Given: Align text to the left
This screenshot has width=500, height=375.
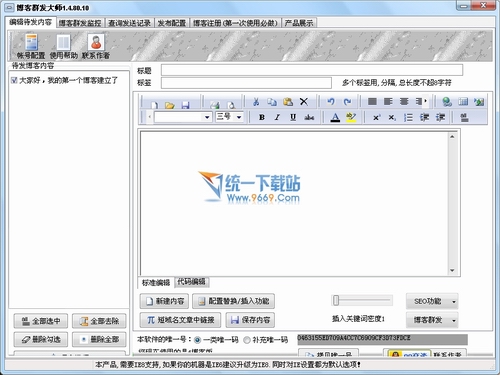Looking at the screenshot, I should point(388,101).
